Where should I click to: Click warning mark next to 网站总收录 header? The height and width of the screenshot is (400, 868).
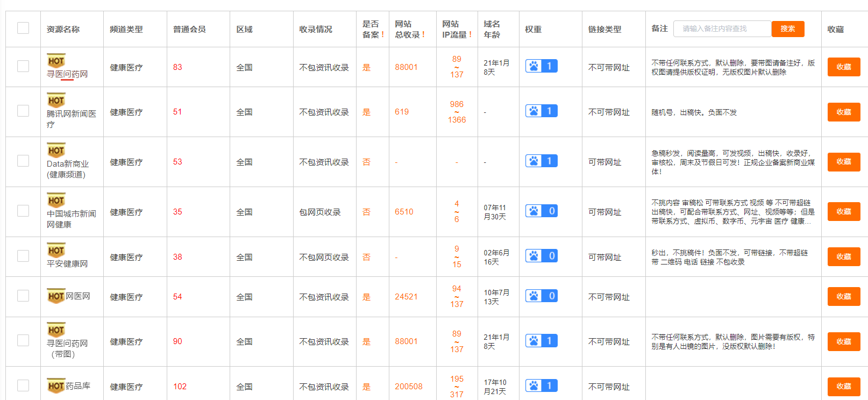(423, 34)
